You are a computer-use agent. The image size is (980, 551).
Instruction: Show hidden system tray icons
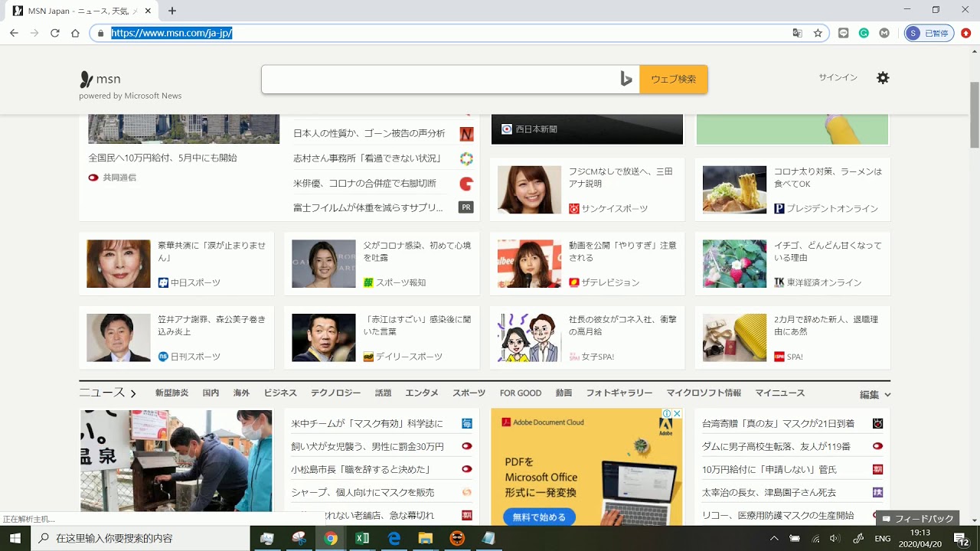774,538
